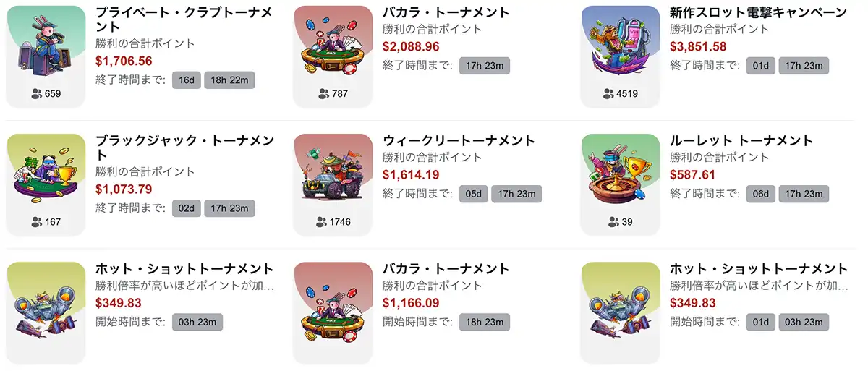868x371 pixels.
Task: Click the ルーレット トーナメント heading
Action: point(741,140)
